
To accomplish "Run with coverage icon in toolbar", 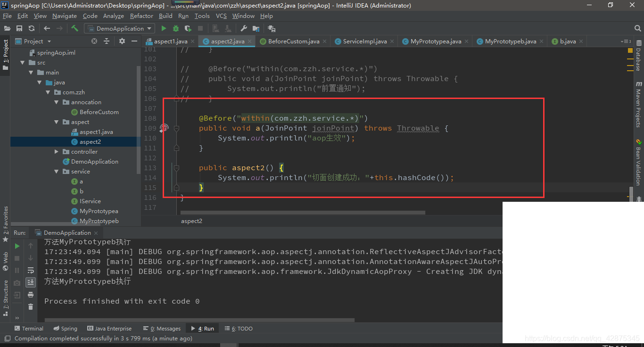I will 188,28.
